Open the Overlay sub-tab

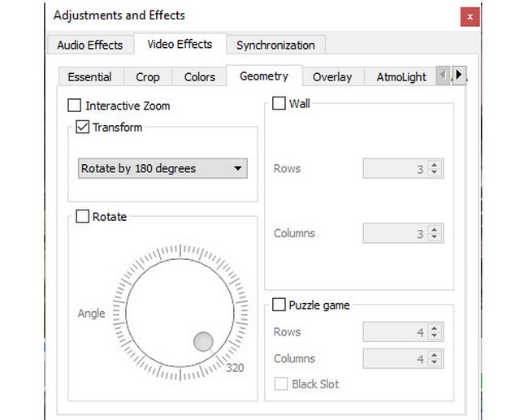coord(332,77)
